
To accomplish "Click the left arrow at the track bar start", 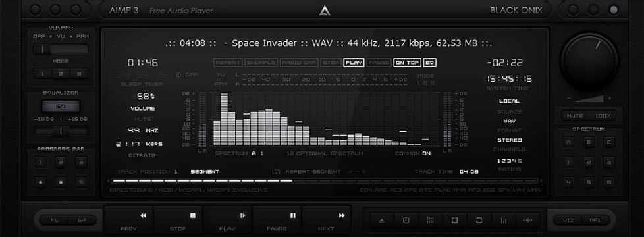I will click(x=109, y=181).
